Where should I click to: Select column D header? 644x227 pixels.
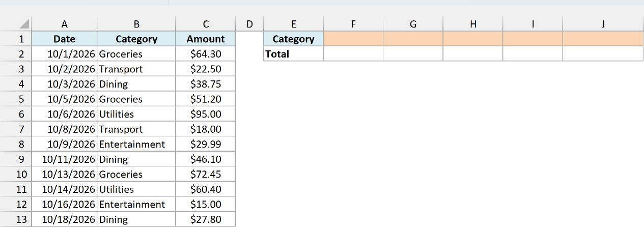tap(249, 24)
